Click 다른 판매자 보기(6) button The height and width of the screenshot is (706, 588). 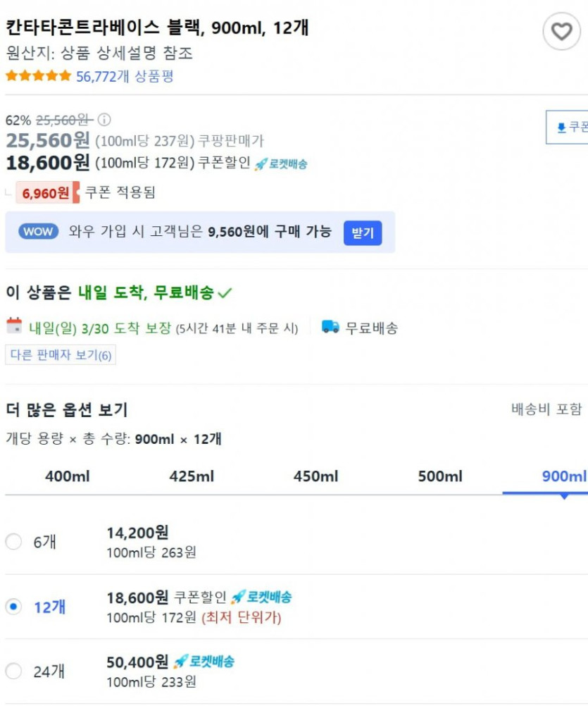(61, 355)
